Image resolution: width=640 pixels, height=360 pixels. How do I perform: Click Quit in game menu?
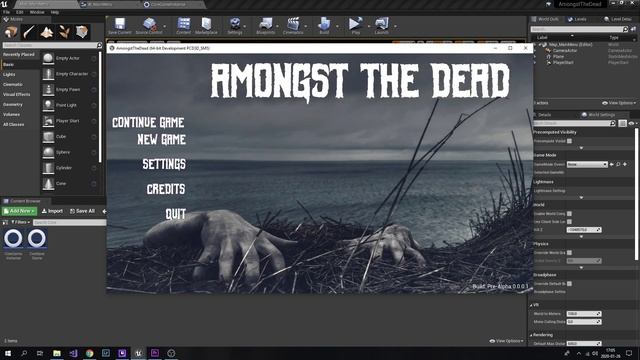[x=176, y=214]
